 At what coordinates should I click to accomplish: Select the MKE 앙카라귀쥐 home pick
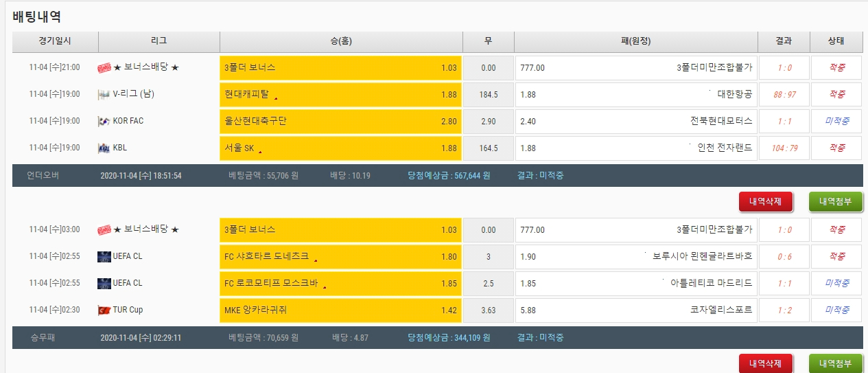[x=340, y=310]
